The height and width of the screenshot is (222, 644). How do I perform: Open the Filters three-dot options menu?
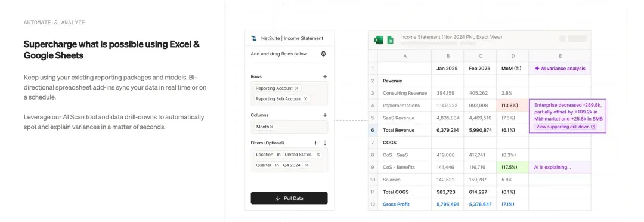pos(325,143)
